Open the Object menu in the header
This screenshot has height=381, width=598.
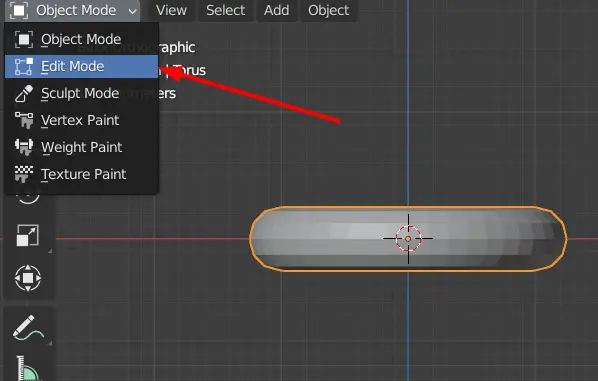tap(328, 10)
